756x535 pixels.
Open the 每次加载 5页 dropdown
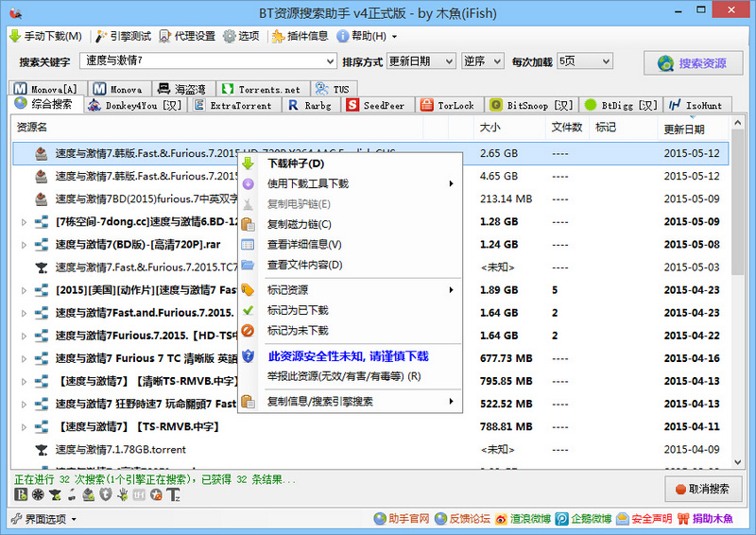[x=585, y=61]
